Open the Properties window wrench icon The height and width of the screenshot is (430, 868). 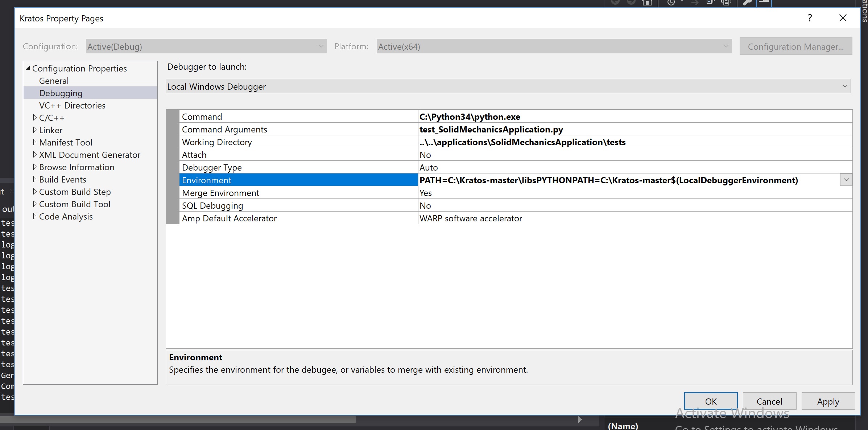pyautogui.click(x=748, y=3)
